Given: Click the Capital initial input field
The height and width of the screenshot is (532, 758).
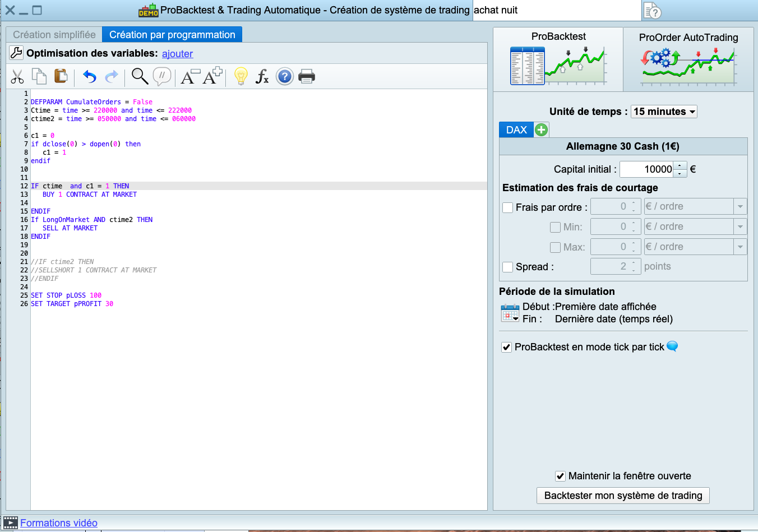Looking at the screenshot, I should click(x=646, y=169).
